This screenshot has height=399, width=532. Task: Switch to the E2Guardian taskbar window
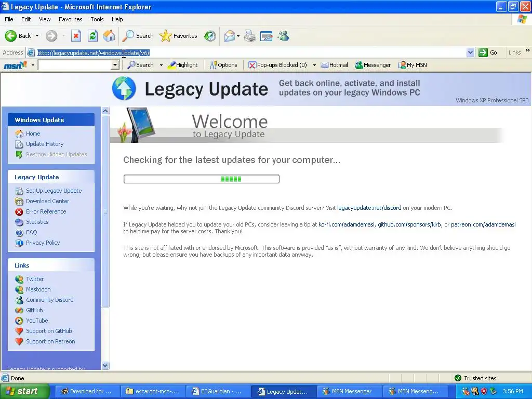[219, 391]
